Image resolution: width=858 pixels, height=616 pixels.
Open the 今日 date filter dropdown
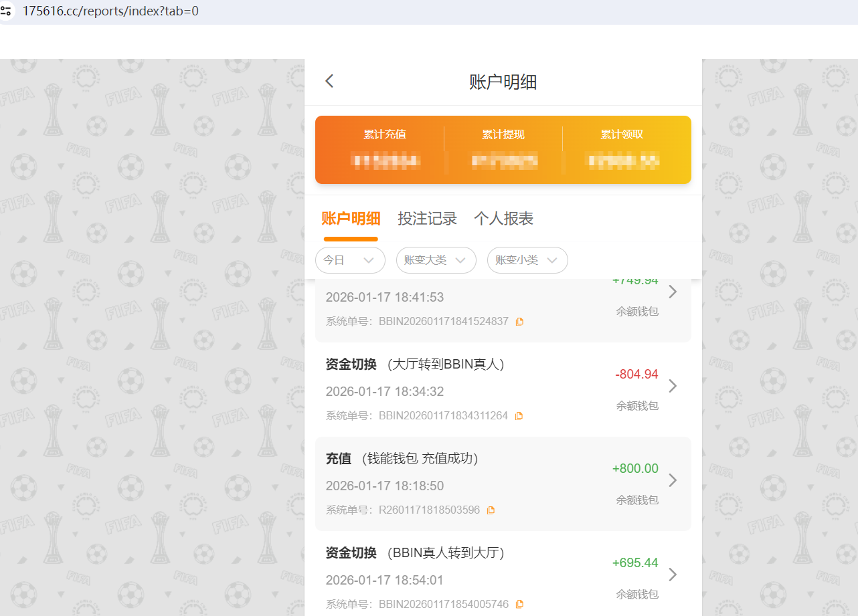pos(350,260)
